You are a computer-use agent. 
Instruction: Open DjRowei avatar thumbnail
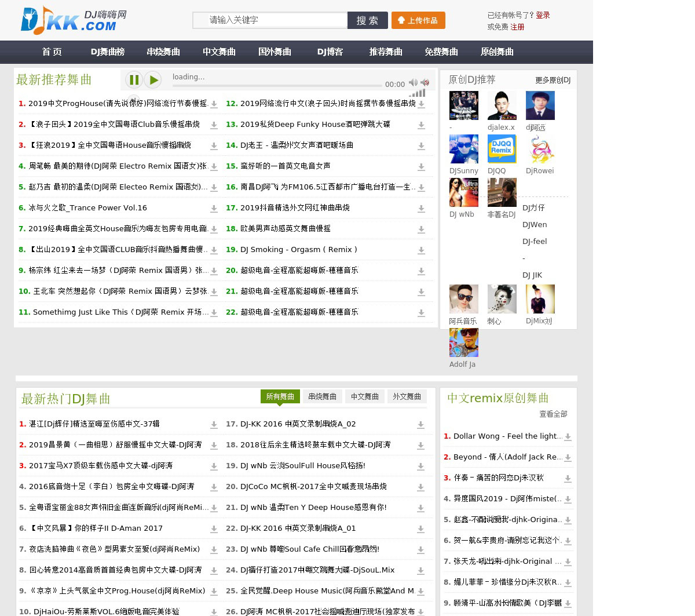click(540, 149)
